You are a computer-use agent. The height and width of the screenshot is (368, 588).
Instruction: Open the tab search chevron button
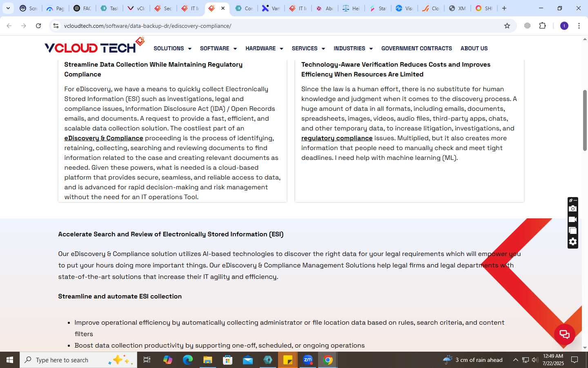8,8
